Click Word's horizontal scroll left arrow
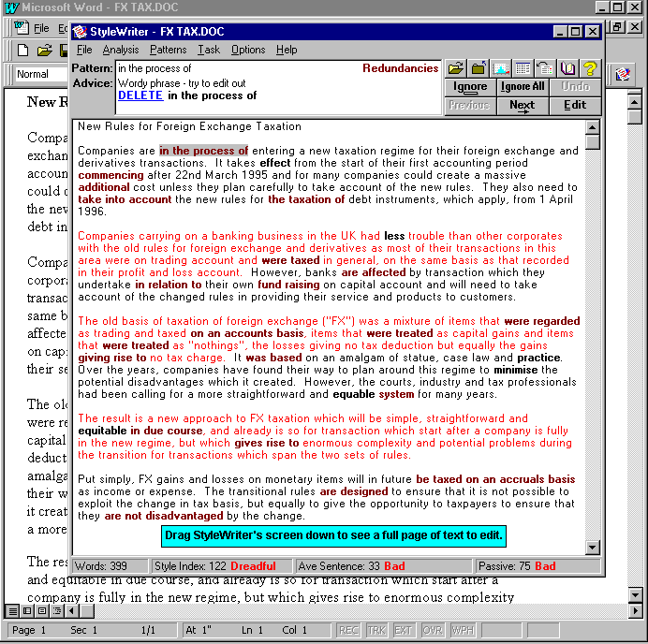The width and height of the screenshot is (648, 644). point(72,610)
